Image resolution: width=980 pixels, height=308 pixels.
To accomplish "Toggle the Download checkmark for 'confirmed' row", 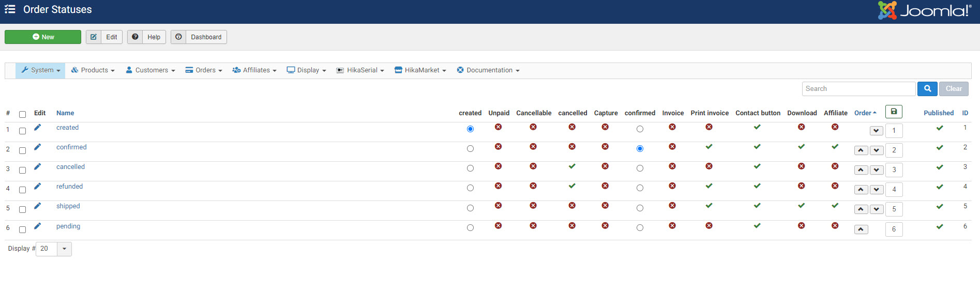I will pos(801,147).
